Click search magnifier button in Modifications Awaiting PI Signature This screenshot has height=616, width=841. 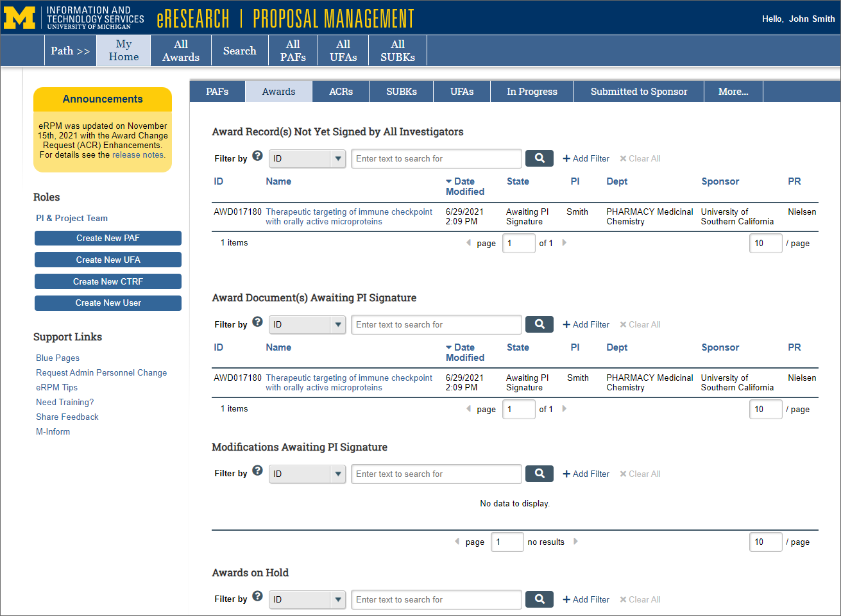coord(539,474)
